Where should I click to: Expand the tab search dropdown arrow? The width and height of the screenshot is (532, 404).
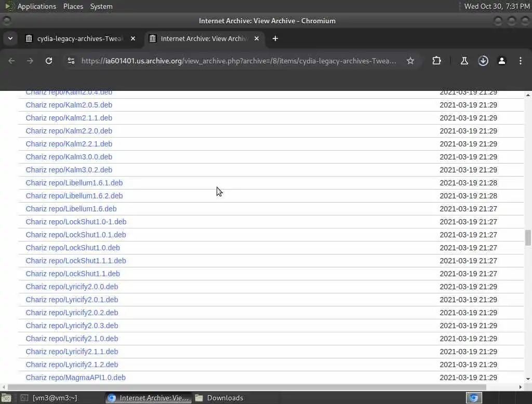tap(10, 38)
